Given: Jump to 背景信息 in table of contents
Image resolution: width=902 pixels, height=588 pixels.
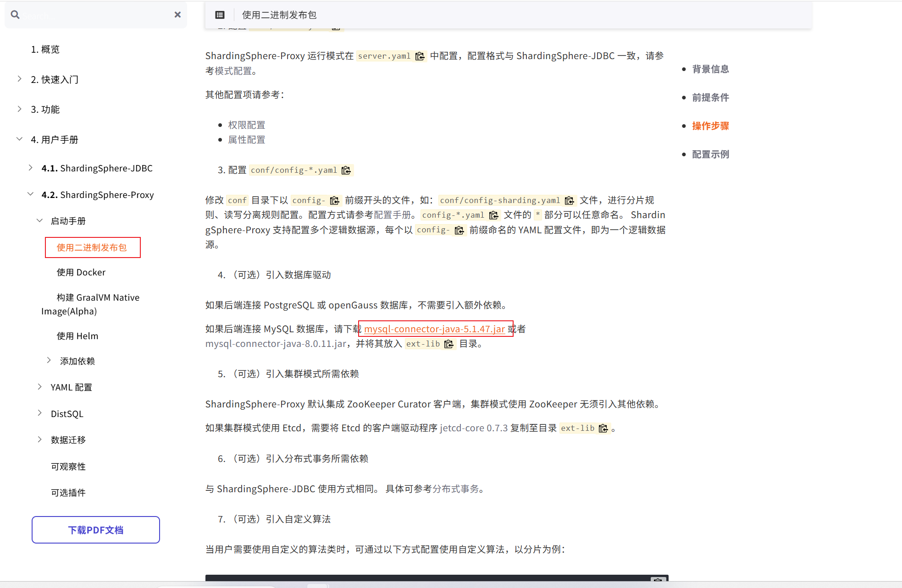Looking at the screenshot, I should point(710,69).
